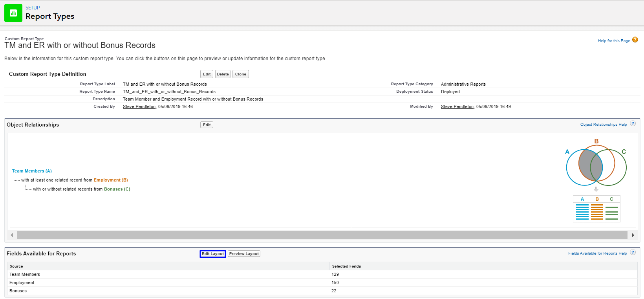Screen dimensions: 644x299
Task: Click the A B C columns table graphic
Action: 596,209
